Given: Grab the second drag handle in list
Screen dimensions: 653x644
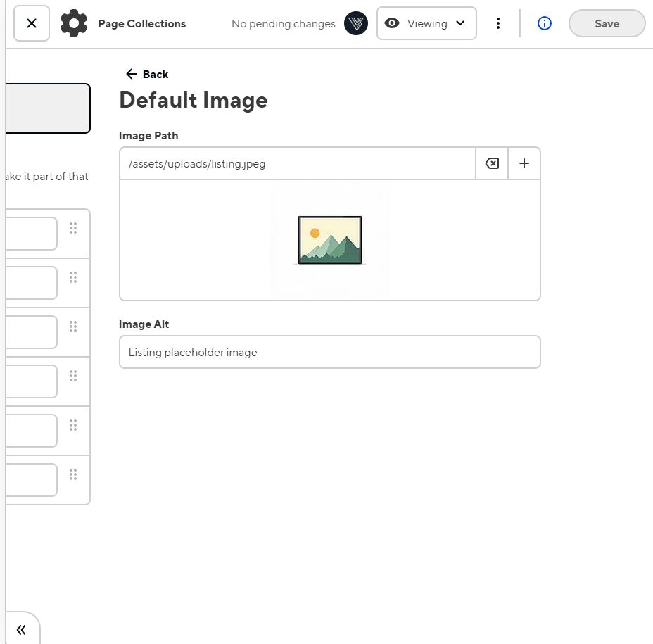Looking at the screenshot, I should coord(73,277).
